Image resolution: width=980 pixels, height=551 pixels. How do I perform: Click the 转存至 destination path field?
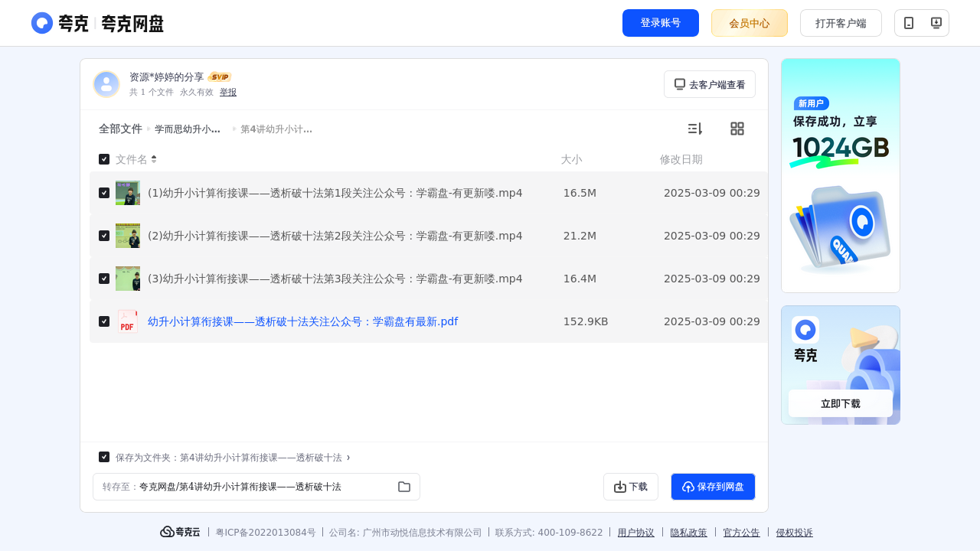(x=256, y=487)
